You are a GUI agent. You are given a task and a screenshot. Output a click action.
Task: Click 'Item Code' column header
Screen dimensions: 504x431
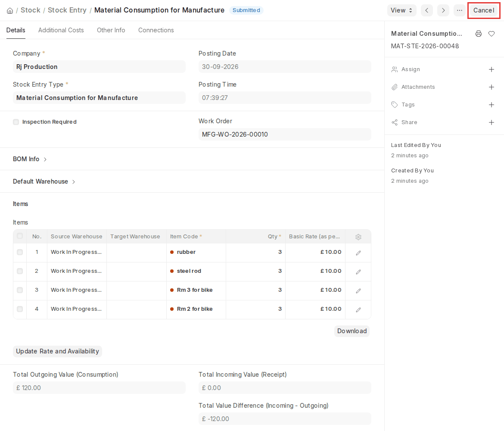click(x=196, y=237)
